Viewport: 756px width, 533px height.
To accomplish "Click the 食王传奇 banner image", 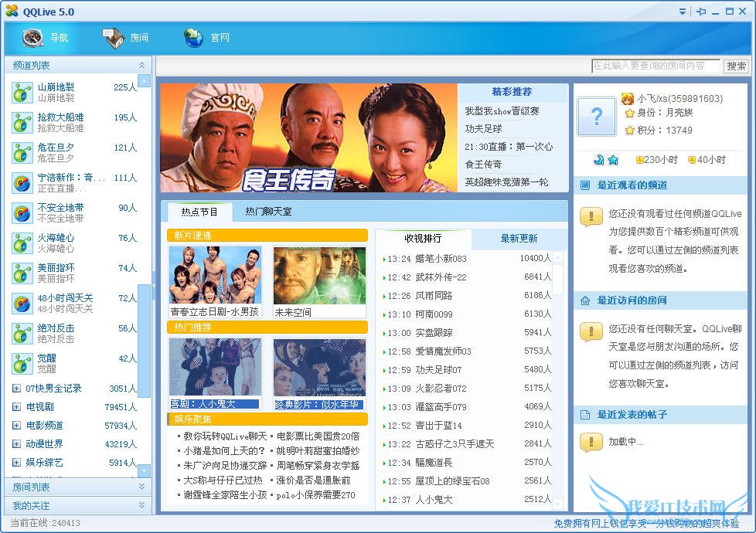I will tap(308, 138).
